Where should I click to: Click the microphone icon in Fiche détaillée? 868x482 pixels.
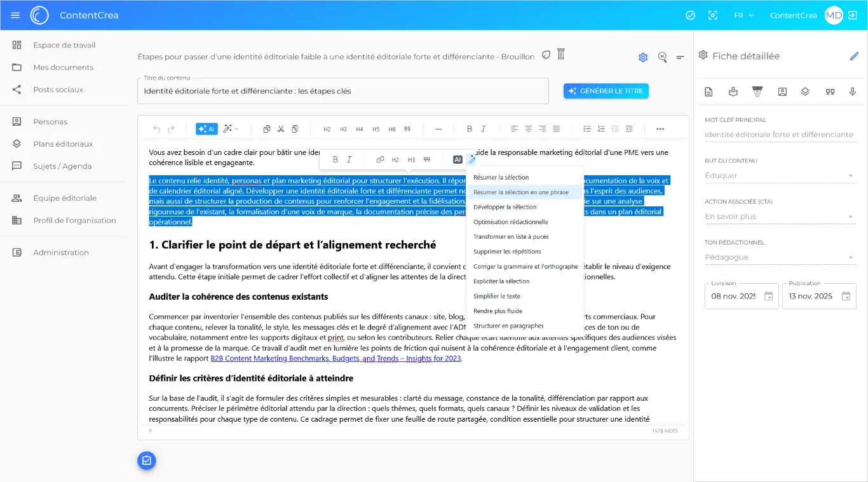pyautogui.click(x=853, y=91)
